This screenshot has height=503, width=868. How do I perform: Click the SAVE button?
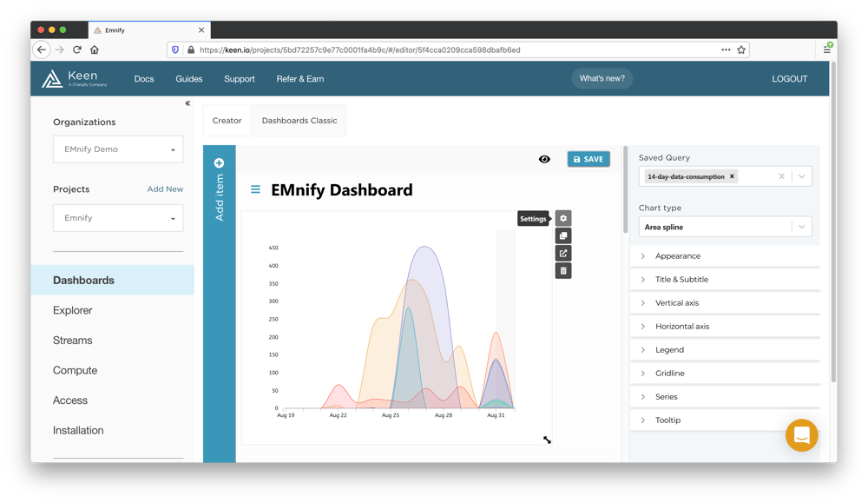click(589, 159)
